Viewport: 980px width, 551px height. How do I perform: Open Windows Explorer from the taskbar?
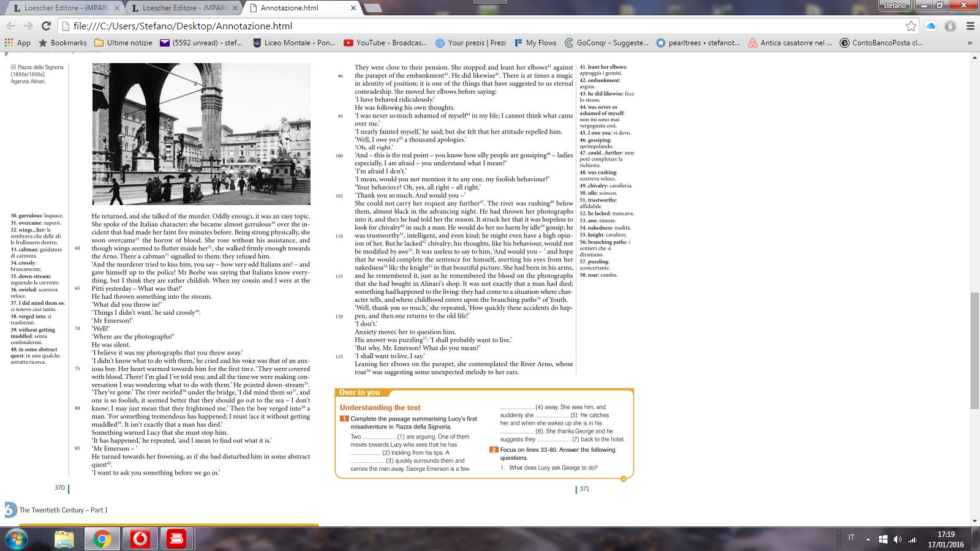64,539
